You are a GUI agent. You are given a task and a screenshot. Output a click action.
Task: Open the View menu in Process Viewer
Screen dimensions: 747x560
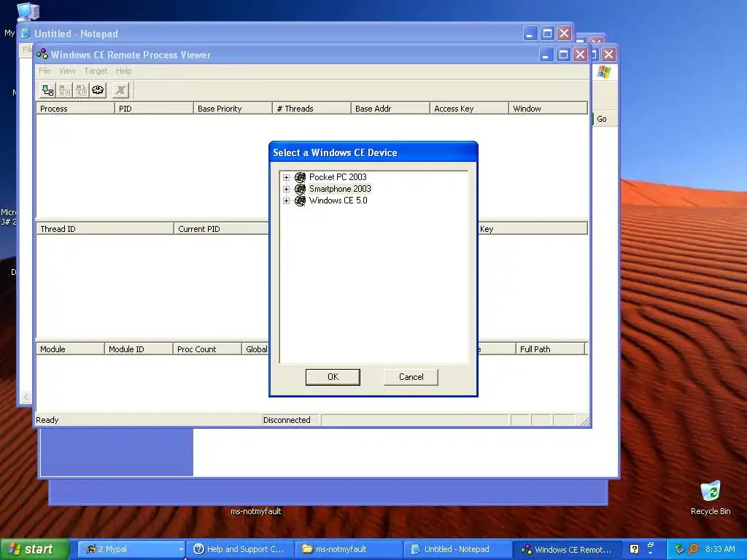[x=67, y=71]
